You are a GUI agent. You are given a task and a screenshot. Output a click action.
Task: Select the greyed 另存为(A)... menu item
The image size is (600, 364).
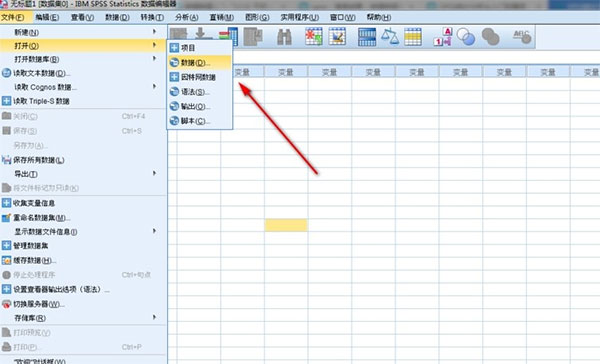[x=83, y=145]
